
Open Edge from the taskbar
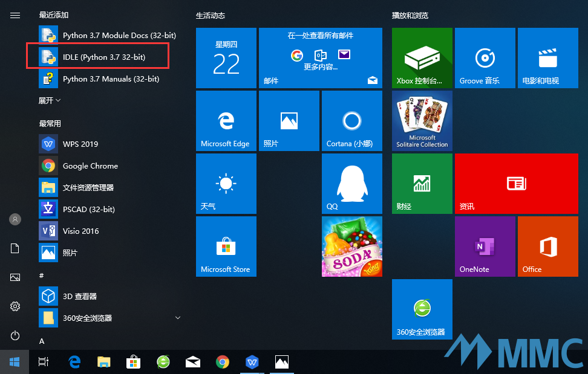pos(74,362)
